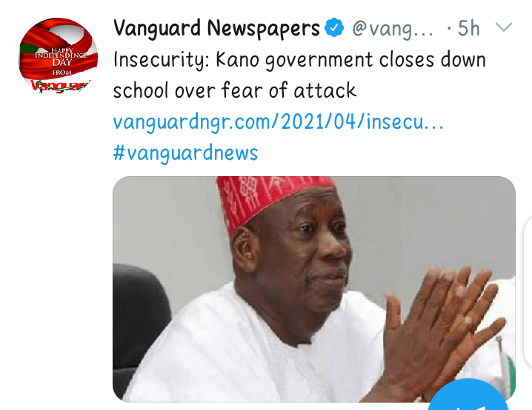Click the tweet text about Kano government
The width and height of the screenshot is (532, 410).
299,75
